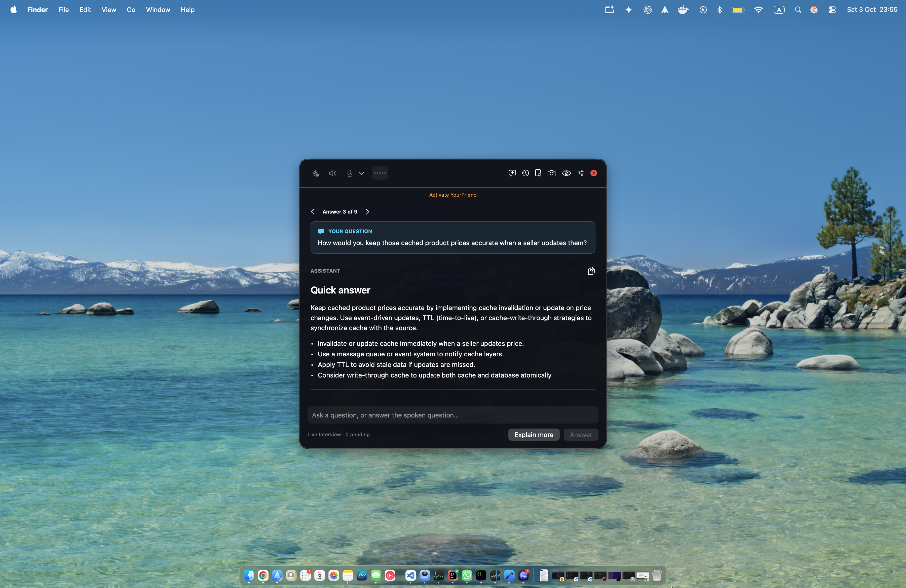Viewport: 906px width, 588px height.
Task: Toggle the speaker audio icon
Action: [333, 173]
